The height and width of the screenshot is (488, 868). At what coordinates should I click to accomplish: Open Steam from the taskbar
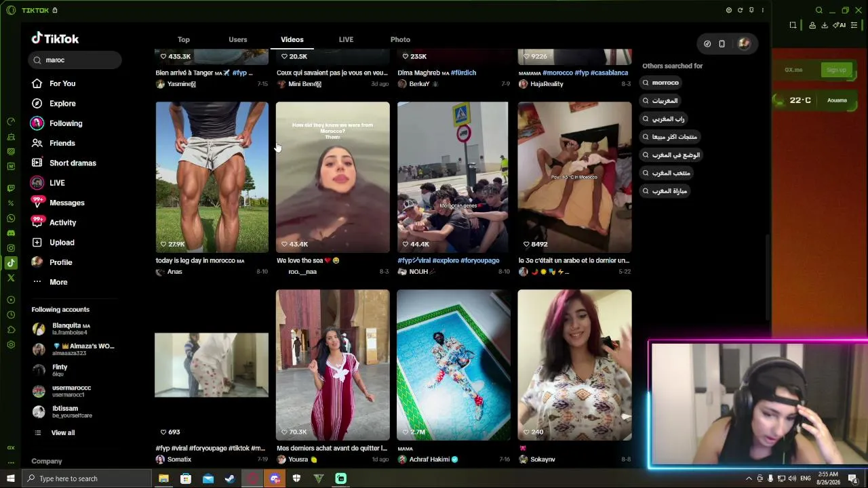pyautogui.click(x=230, y=479)
